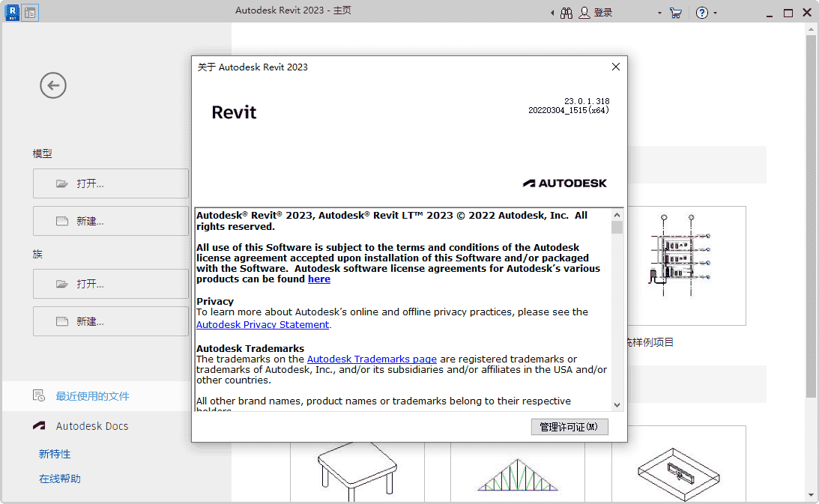
Task: Click the 登录 sign-in user icon
Action: pos(584,13)
